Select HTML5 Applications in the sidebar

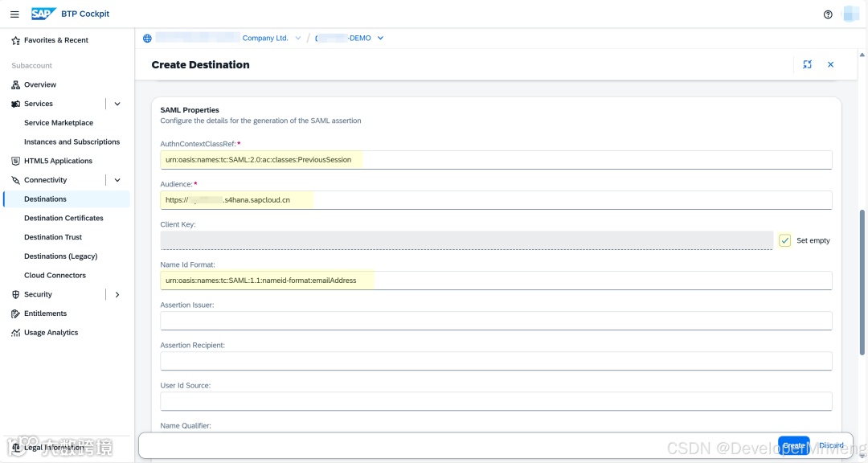tap(58, 161)
